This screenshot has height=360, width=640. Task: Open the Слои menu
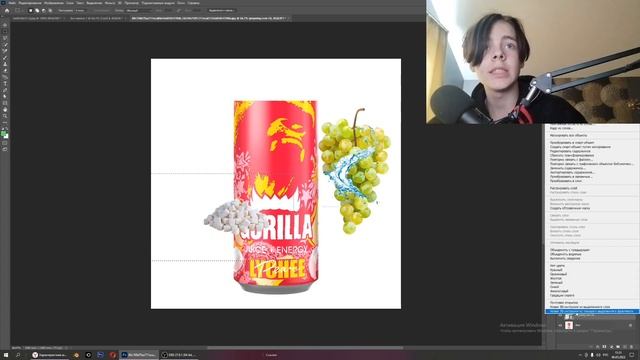[x=70, y=3]
